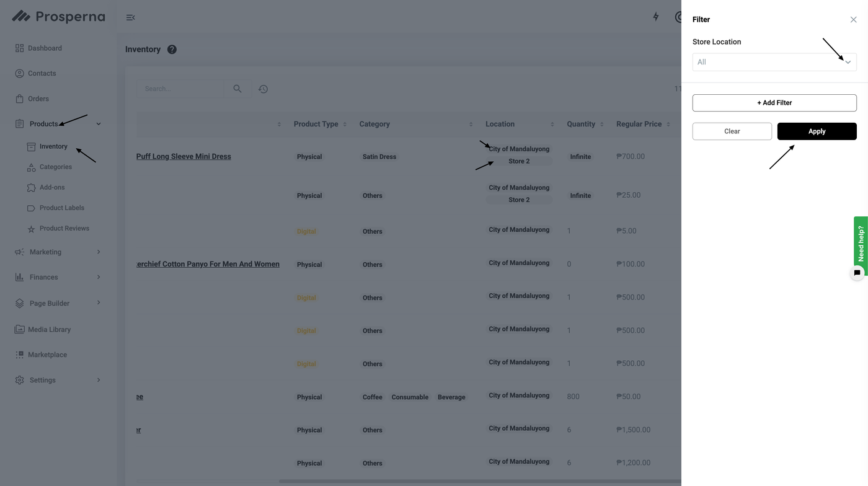The image size is (868, 486).
Task: Click the + Add Filter button
Action: (774, 103)
